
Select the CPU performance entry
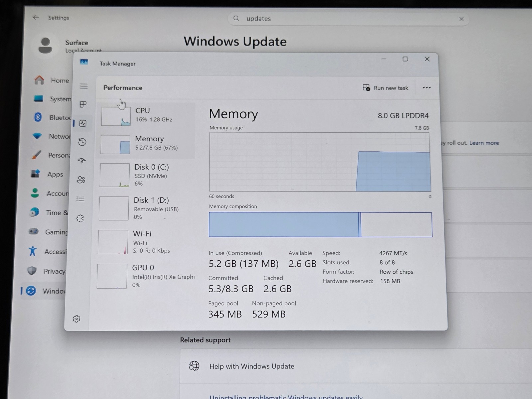[x=147, y=116]
